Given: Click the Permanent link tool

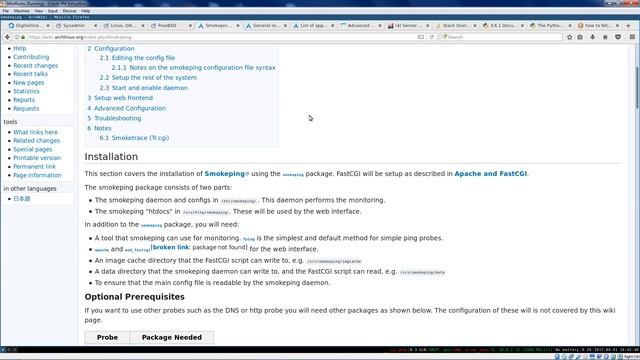Looking at the screenshot, I should [x=34, y=166].
